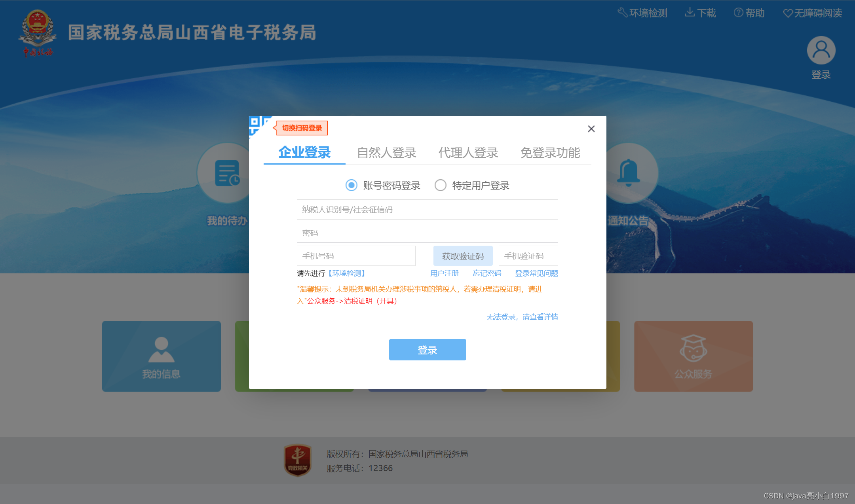Click the 登录 submit button
The height and width of the screenshot is (504, 855).
427,350
